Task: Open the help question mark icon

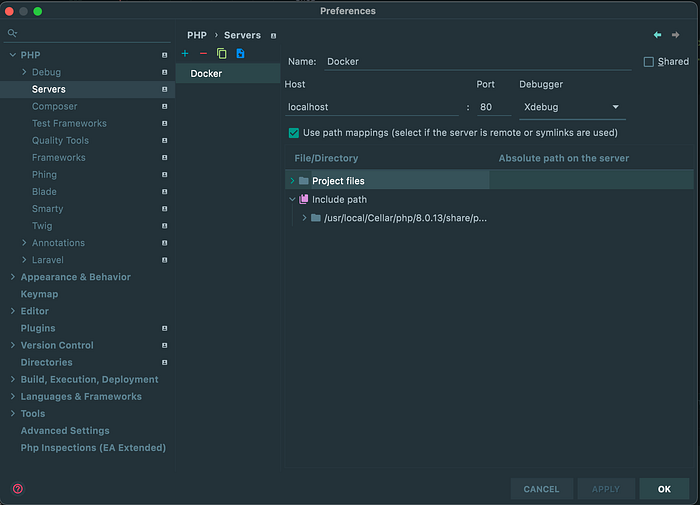Action: click(x=17, y=489)
